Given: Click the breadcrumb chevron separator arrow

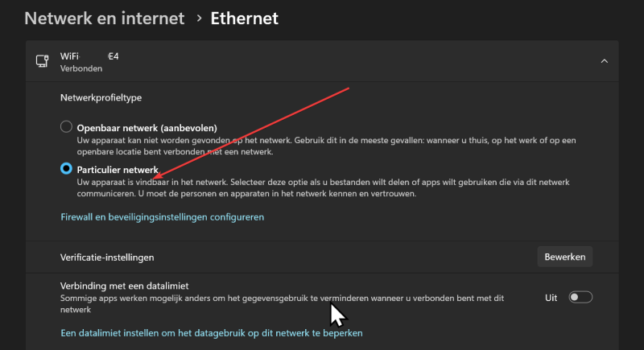Looking at the screenshot, I should 199,19.
